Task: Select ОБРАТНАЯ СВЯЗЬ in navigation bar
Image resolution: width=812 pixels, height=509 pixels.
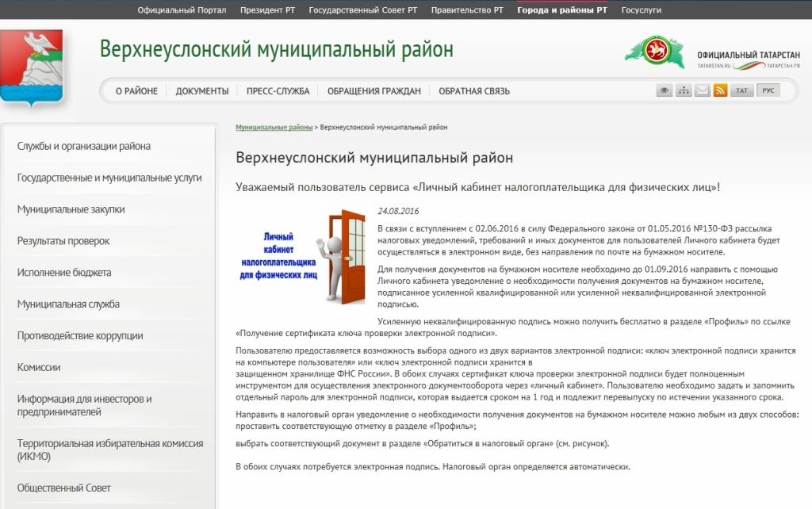Action: [x=474, y=91]
